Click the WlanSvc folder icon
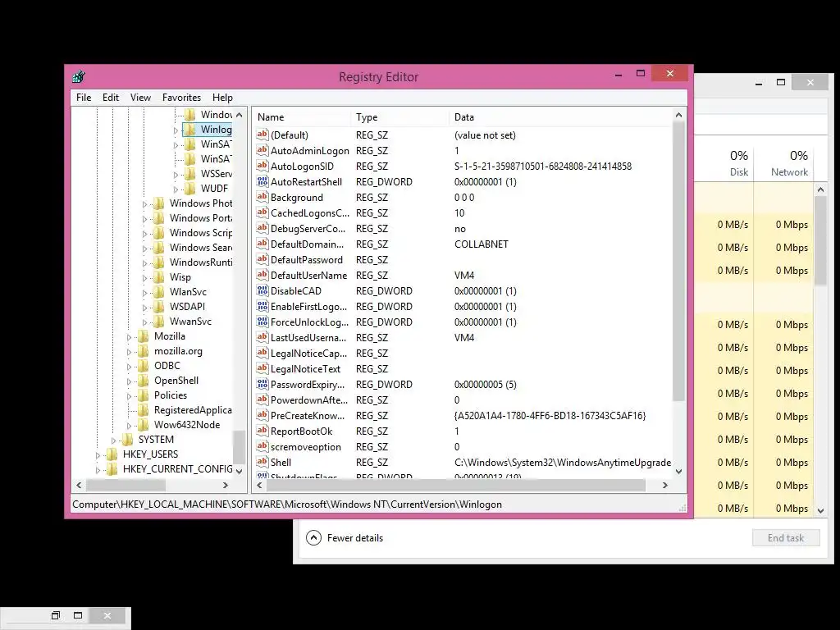The height and width of the screenshot is (630, 840). coord(159,292)
